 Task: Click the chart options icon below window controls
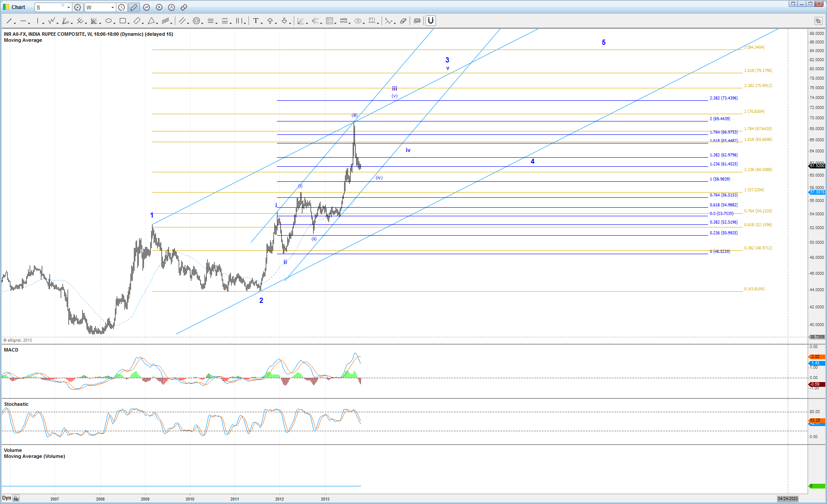pyautogui.click(x=818, y=21)
